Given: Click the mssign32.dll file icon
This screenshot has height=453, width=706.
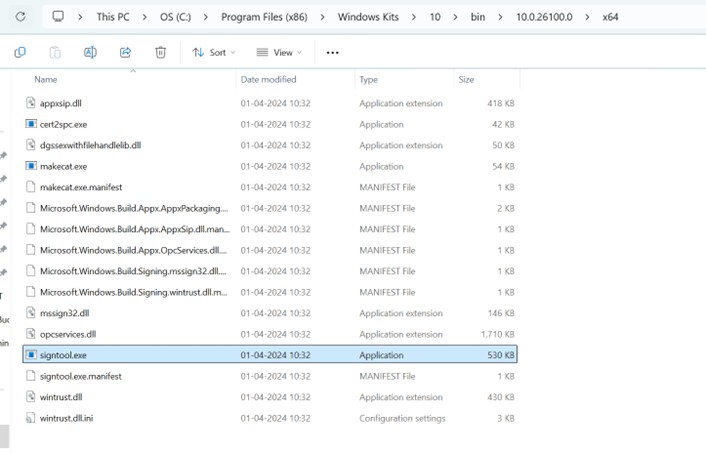Looking at the screenshot, I should pos(31,313).
